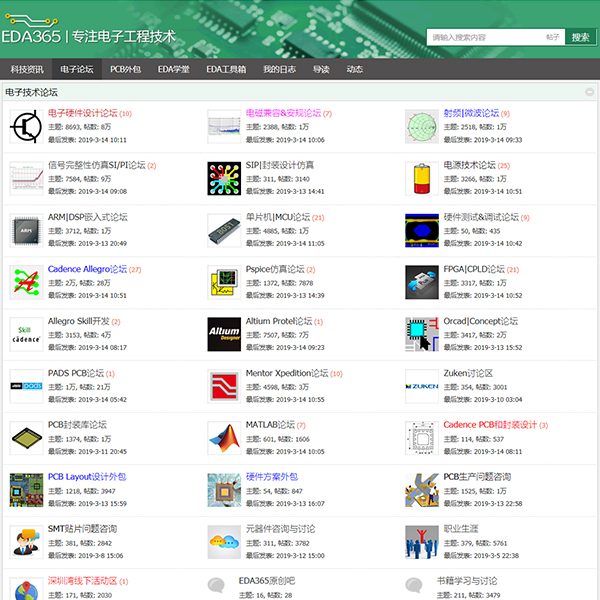The image size is (600, 600).
Task: Click the MATLAB logo icon
Action: point(224,439)
